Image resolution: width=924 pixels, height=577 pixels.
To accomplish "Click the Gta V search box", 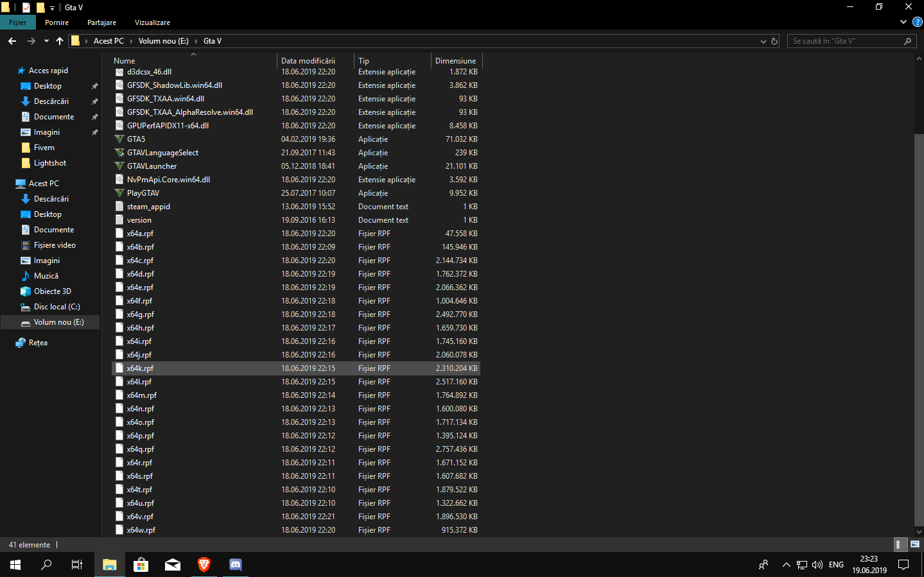I will 851,41.
